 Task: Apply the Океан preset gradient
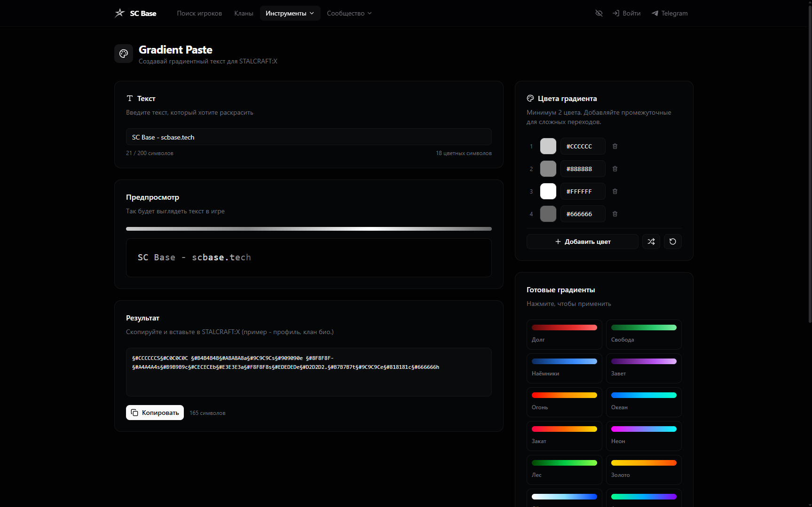pos(644,402)
